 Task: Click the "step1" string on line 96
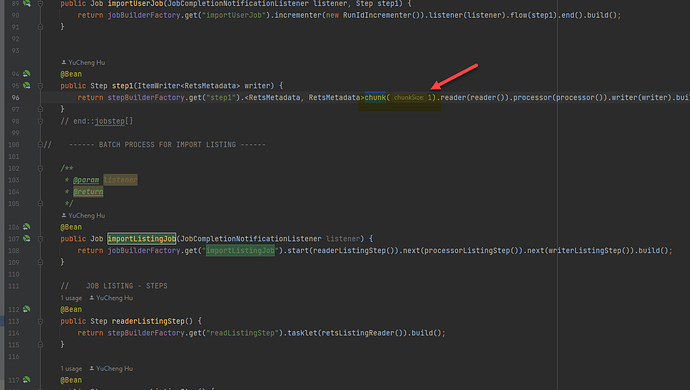pyautogui.click(x=220, y=98)
